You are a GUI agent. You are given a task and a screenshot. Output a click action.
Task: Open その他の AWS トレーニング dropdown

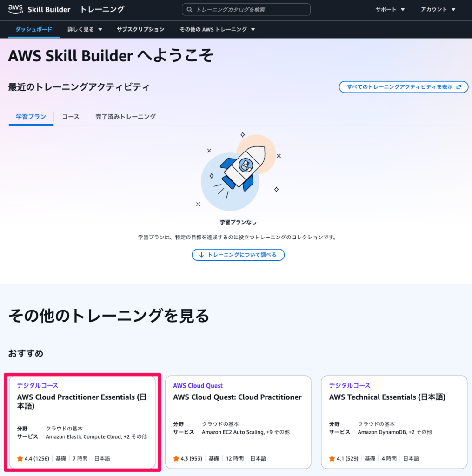[x=217, y=29]
